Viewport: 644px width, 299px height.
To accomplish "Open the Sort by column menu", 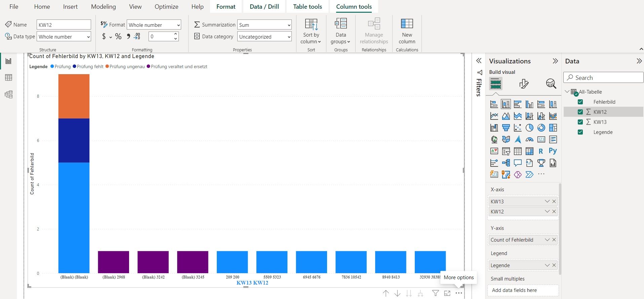I will 311,31.
